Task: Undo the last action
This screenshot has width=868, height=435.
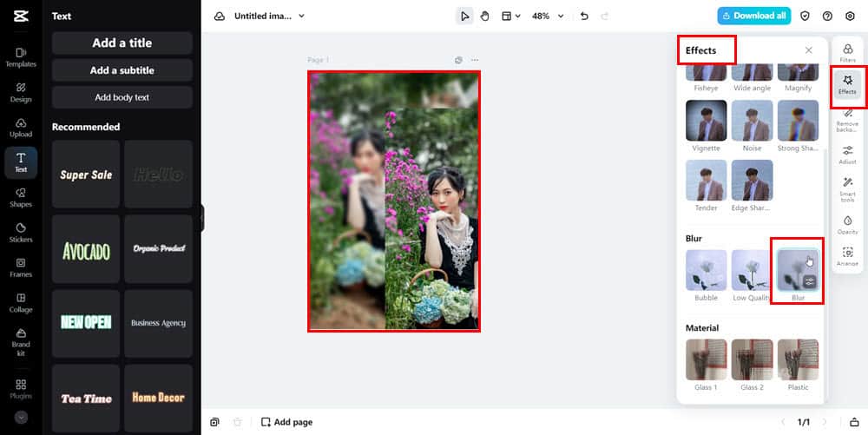Action: [584, 16]
